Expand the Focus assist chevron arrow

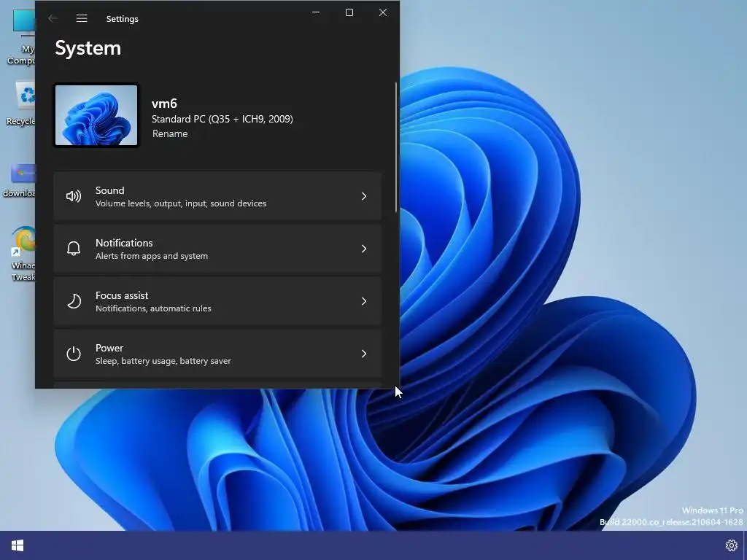pos(364,301)
